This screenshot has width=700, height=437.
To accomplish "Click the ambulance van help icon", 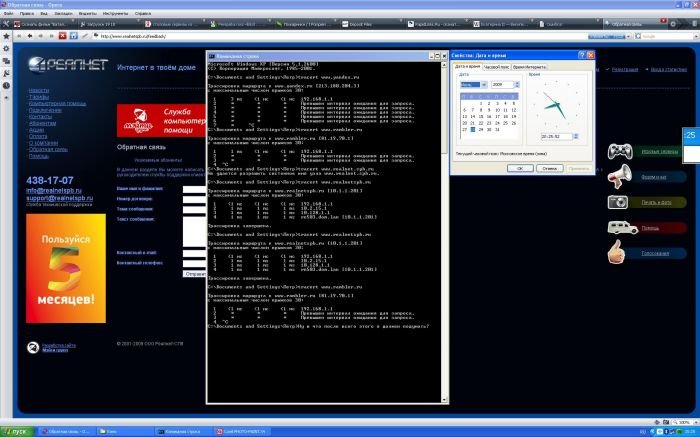I will 619,227.
